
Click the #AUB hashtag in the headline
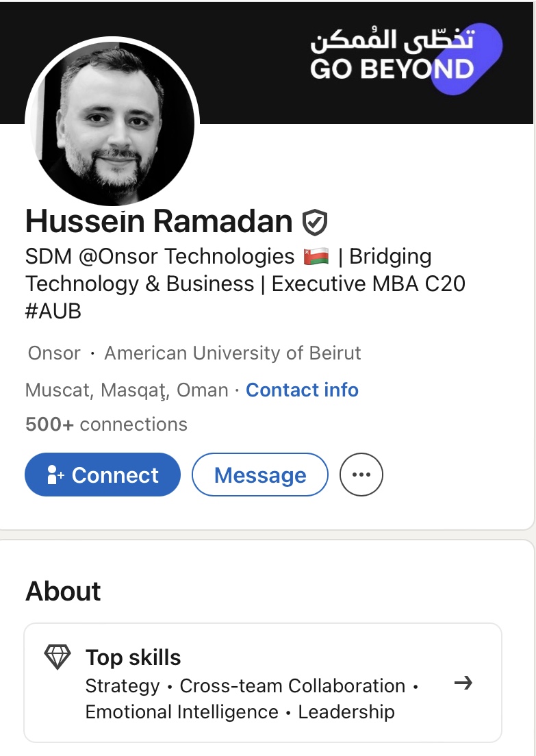tap(53, 312)
